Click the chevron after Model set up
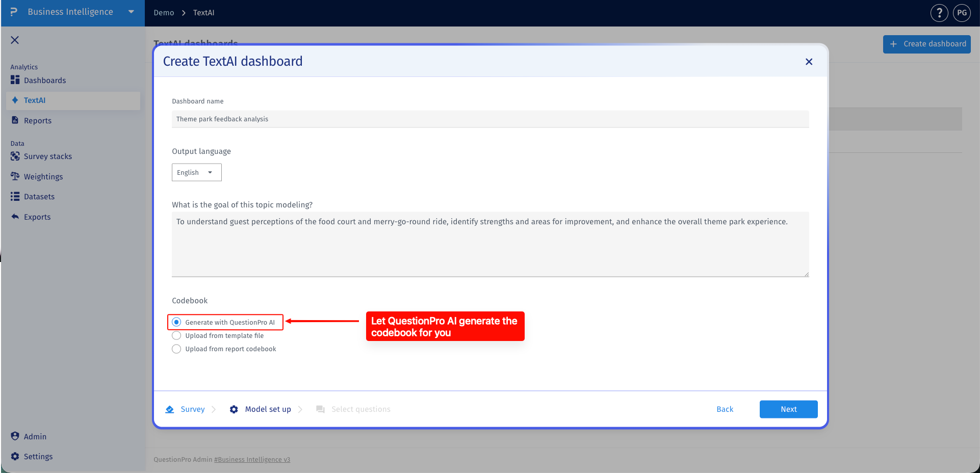 (300, 409)
